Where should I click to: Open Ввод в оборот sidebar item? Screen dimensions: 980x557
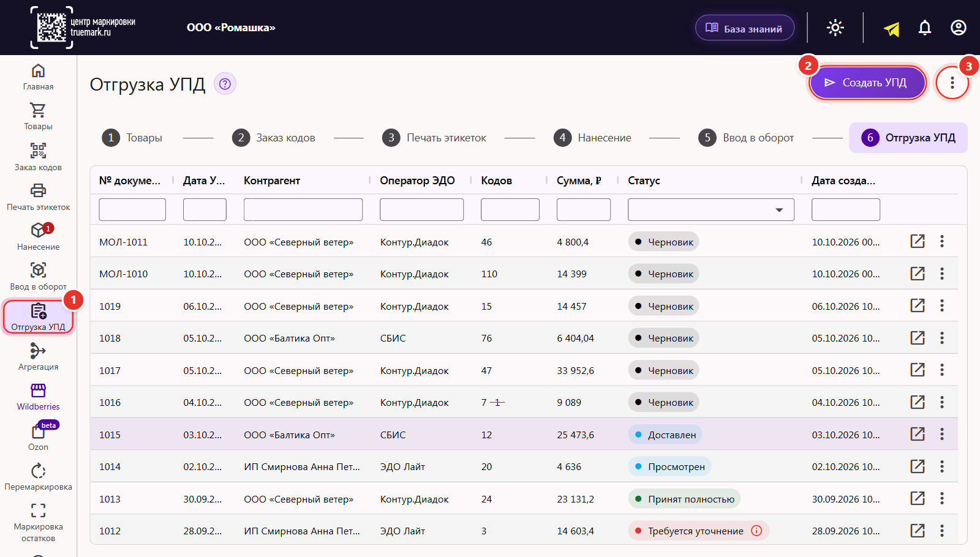(38, 277)
